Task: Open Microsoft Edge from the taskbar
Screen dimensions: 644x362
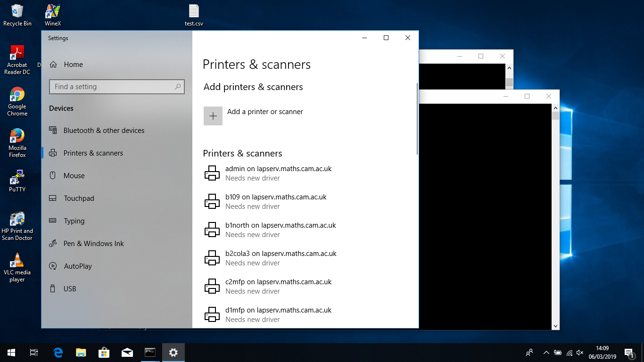Action: [x=58, y=352]
